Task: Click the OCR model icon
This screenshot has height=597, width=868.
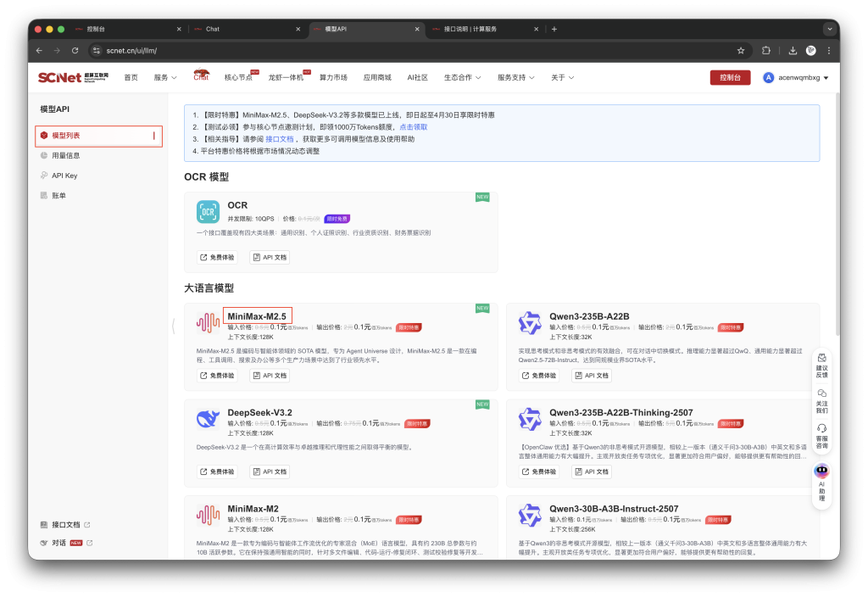Action: pos(208,211)
